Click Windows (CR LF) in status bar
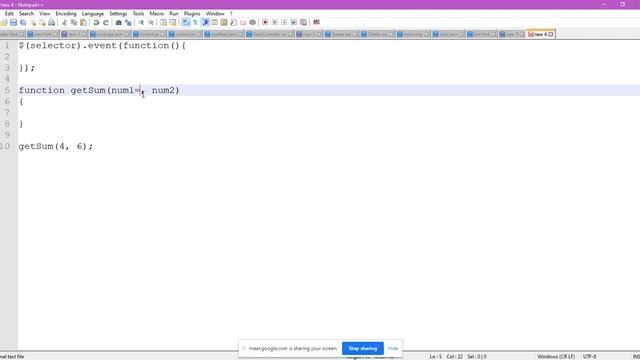 556,357
